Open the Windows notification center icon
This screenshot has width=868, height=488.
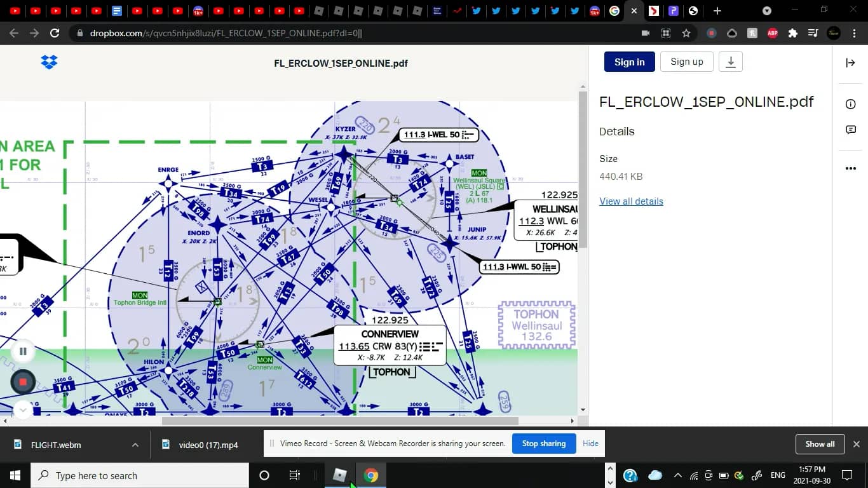tap(846, 475)
